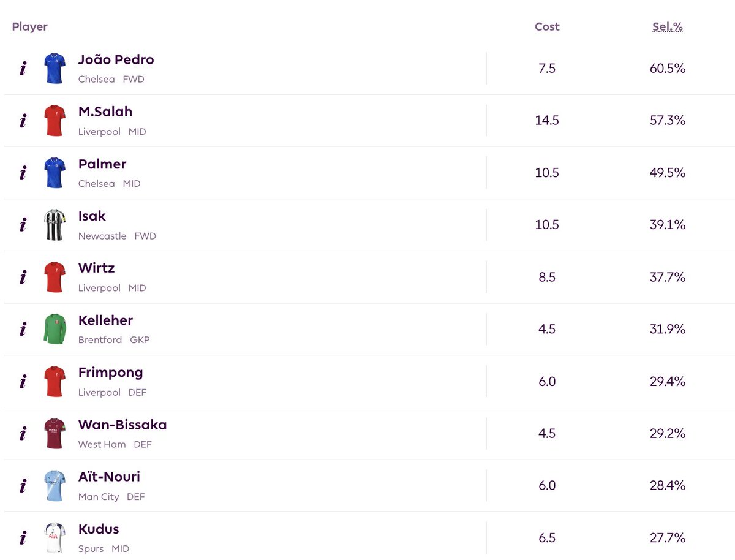Image resolution: width=735 pixels, height=560 pixels.
Task: Show info for Wan-Bissaka
Action: [23, 433]
